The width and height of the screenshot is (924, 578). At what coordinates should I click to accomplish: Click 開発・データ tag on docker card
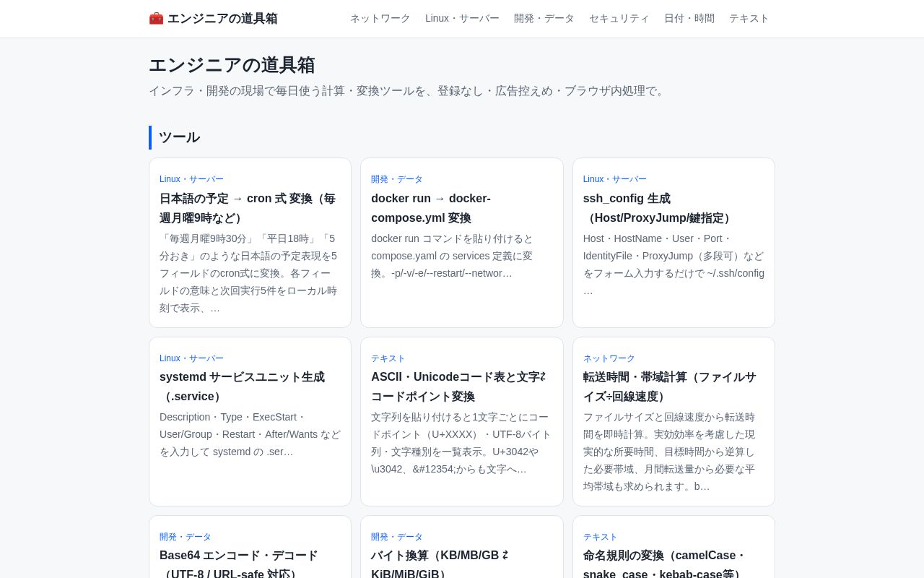pos(397,179)
